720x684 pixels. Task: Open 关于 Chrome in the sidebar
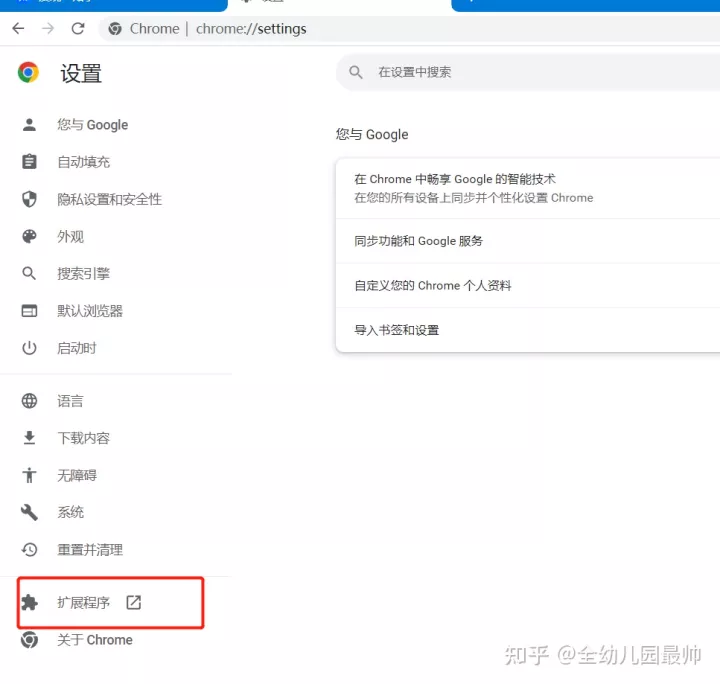(95, 639)
